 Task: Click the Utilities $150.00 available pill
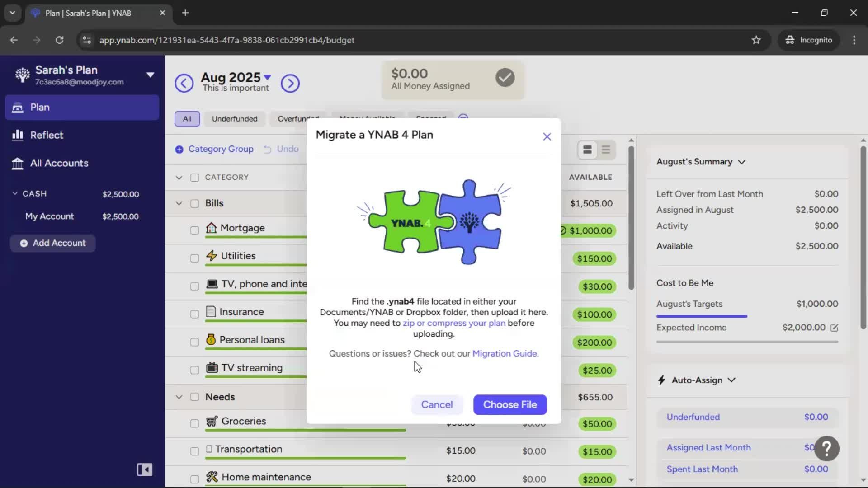(x=594, y=259)
